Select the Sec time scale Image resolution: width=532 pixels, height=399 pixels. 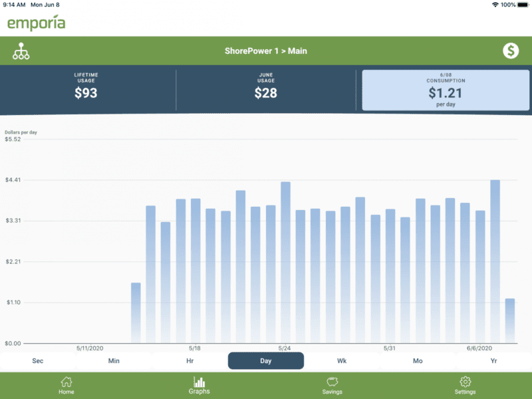coord(38,361)
